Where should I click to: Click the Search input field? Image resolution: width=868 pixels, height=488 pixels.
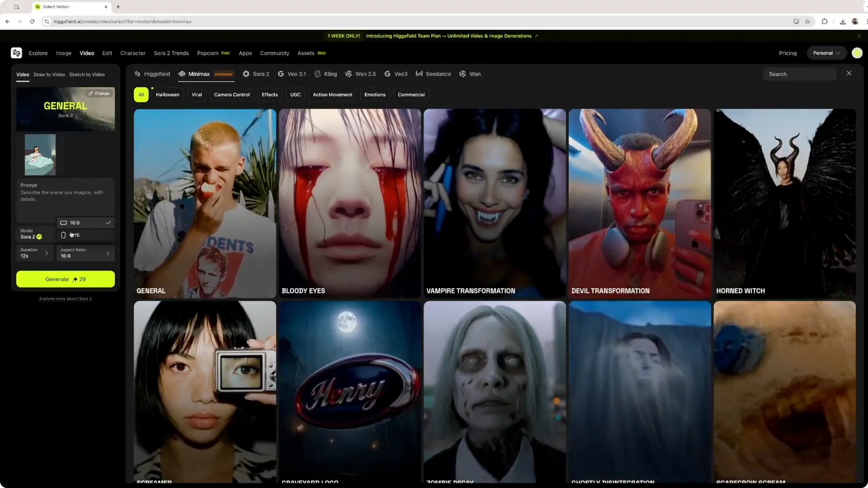[x=799, y=74]
